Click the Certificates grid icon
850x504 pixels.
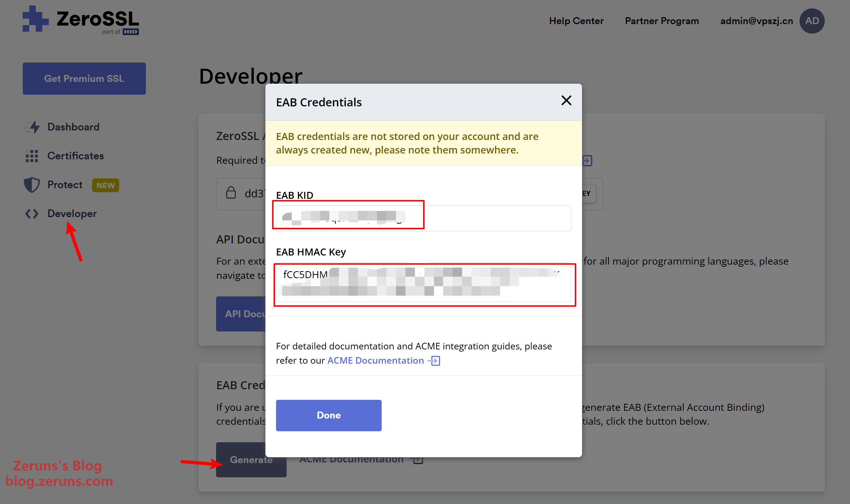(32, 156)
